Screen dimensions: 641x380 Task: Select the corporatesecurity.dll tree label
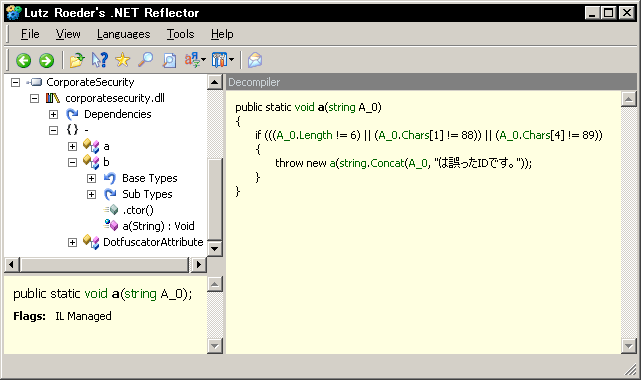(x=115, y=98)
